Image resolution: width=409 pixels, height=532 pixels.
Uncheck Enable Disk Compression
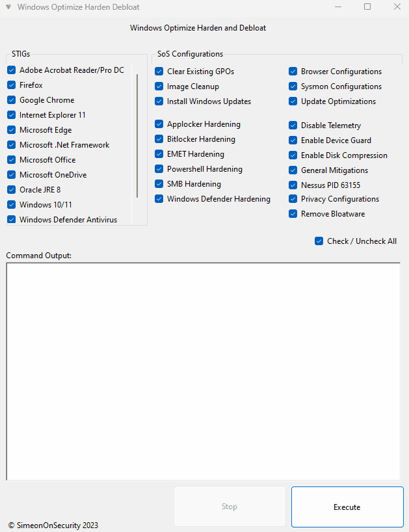293,155
